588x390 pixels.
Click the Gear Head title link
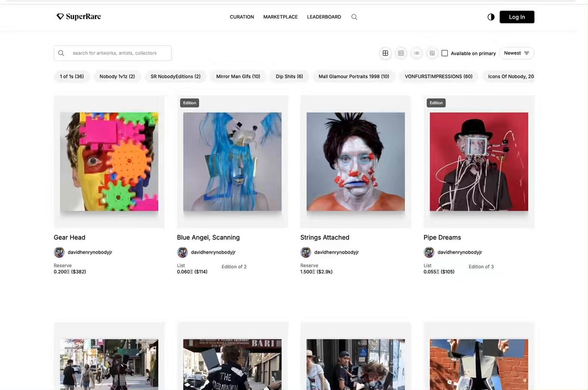pos(70,237)
